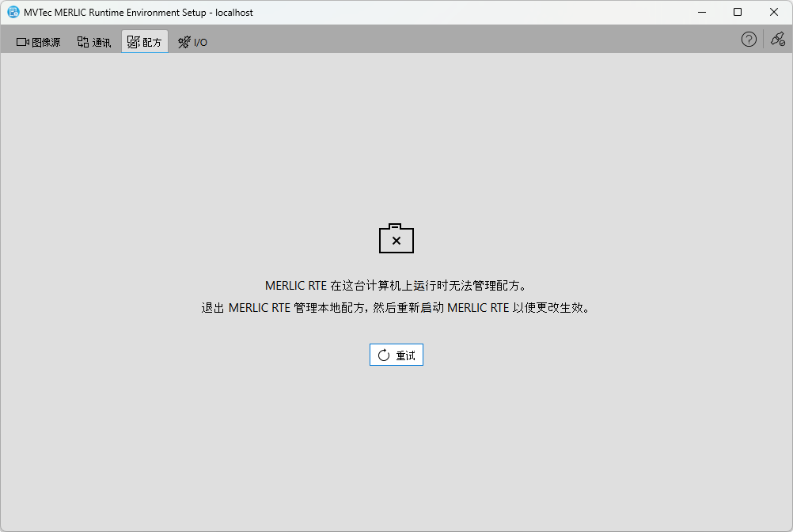Click the tools icon next to I/O
This screenshot has height=532, width=793.
tap(183, 41)
